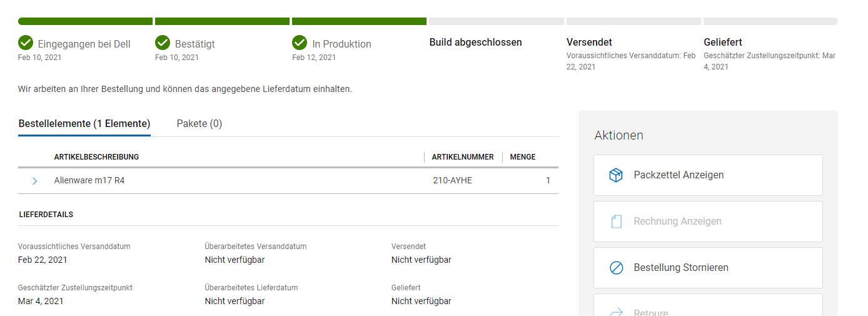Click the Geliefert step heading

tap(723, 43)
